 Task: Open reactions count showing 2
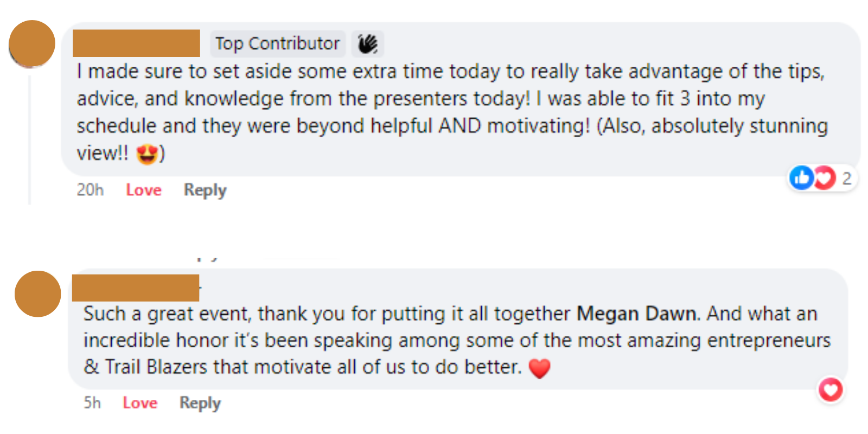(x=846, y=178)
